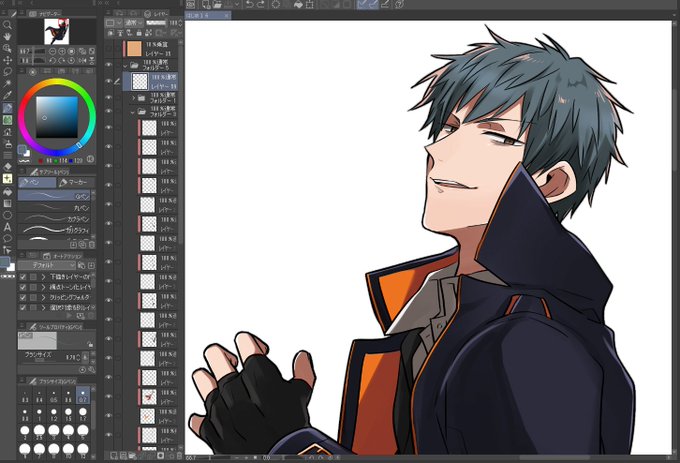The height and width of the screenshot is (463, 680).
Task: Pick brush size 0.3 preset
Action: [25, 395]
